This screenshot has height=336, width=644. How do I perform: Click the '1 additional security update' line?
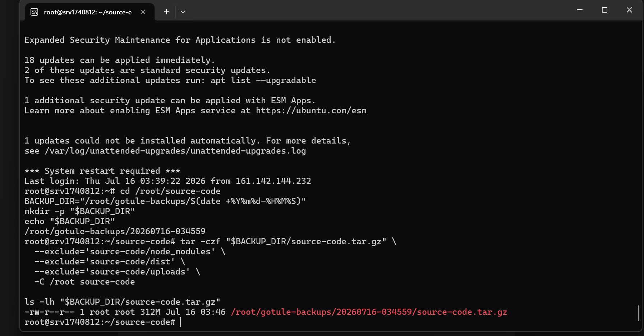point(170,100)
